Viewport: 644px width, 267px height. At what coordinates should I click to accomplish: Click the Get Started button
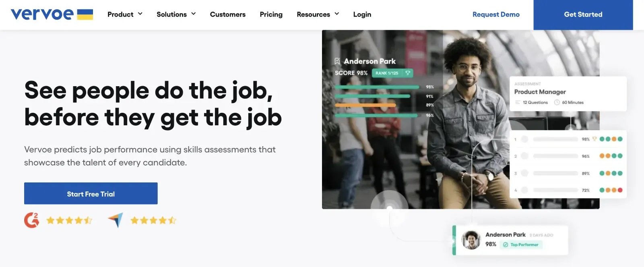click(x=583, y=15)
